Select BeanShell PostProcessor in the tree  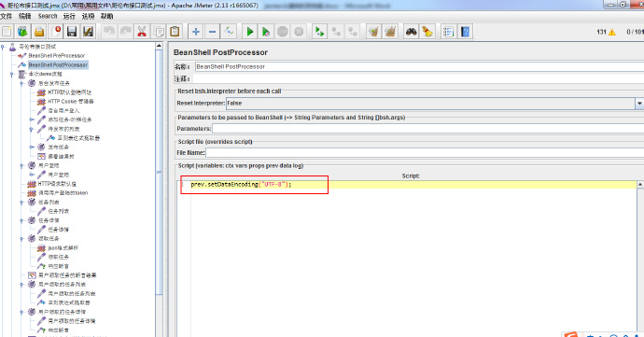58,65
